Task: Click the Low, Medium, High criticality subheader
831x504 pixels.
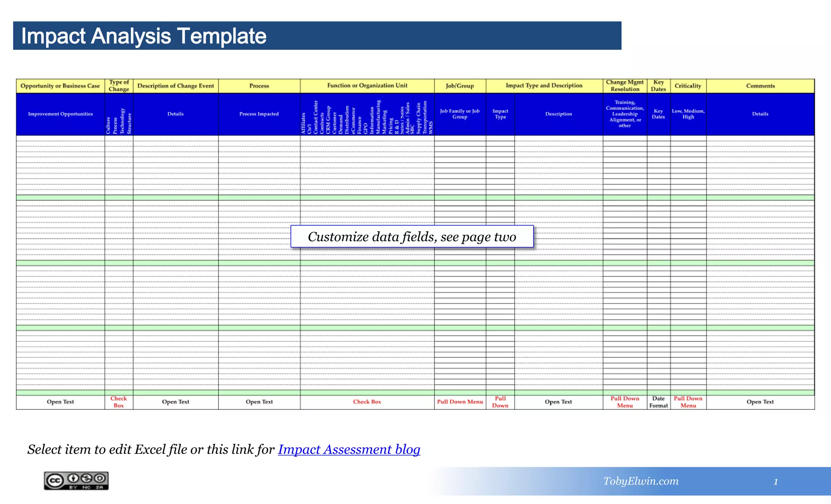Action: [x=688, y=114]
